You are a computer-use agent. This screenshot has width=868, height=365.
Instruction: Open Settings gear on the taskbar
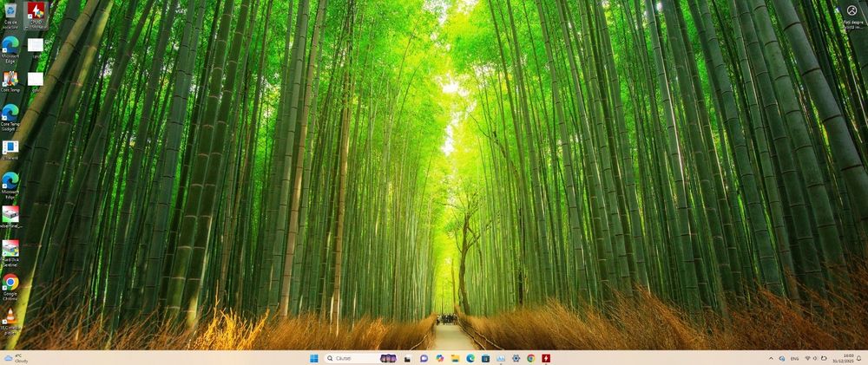click(516, 358)
